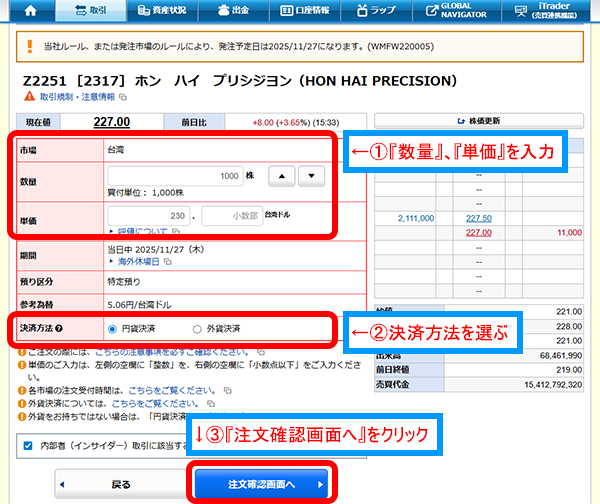The height and width of the screenshot is (504, 600).
Task: Click the 数量 quantity input field
Action: pyautogui.click(x=177, y=176)
